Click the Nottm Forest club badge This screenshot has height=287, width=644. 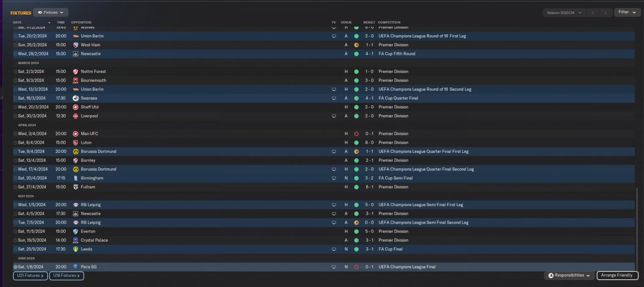pos(75,71)
